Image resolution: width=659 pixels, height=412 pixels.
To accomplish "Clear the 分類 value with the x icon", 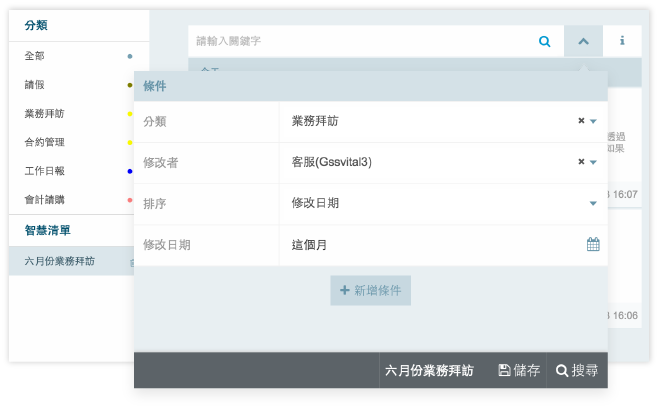I will tap(581, 121).
